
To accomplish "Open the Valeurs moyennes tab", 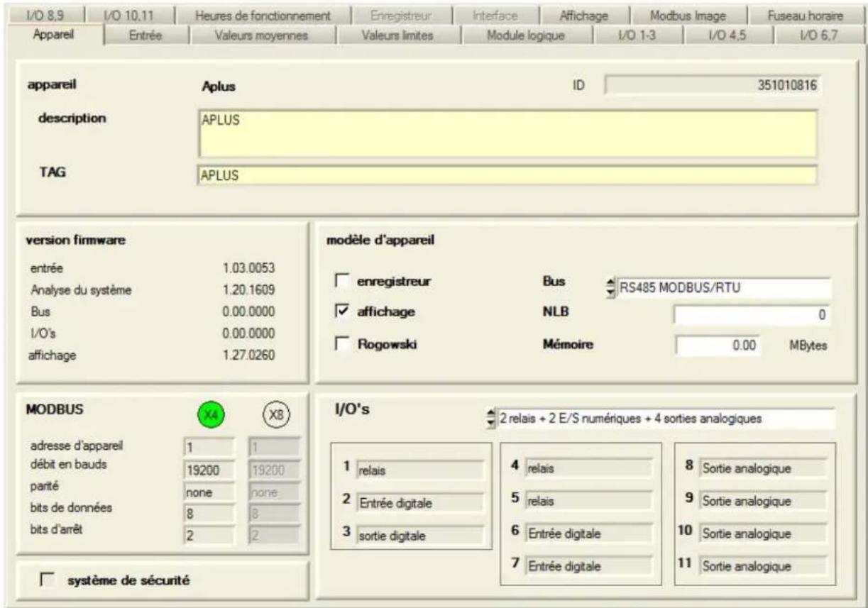I will tap(261, 36).
